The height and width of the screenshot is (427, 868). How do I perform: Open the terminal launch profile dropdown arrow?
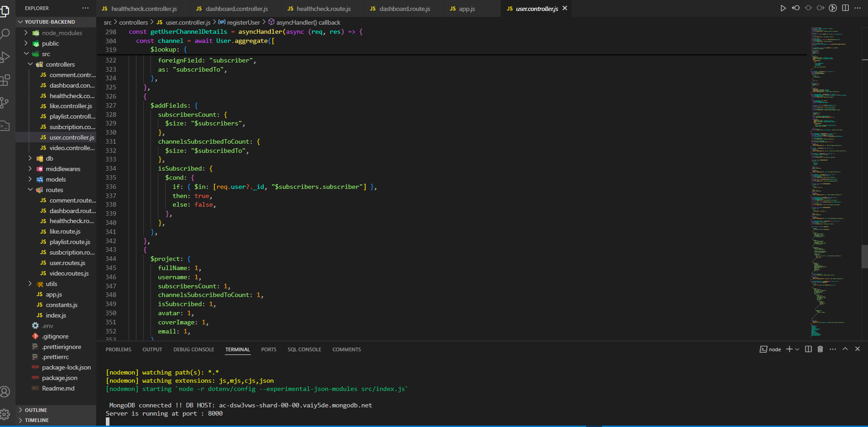point(797,349)
